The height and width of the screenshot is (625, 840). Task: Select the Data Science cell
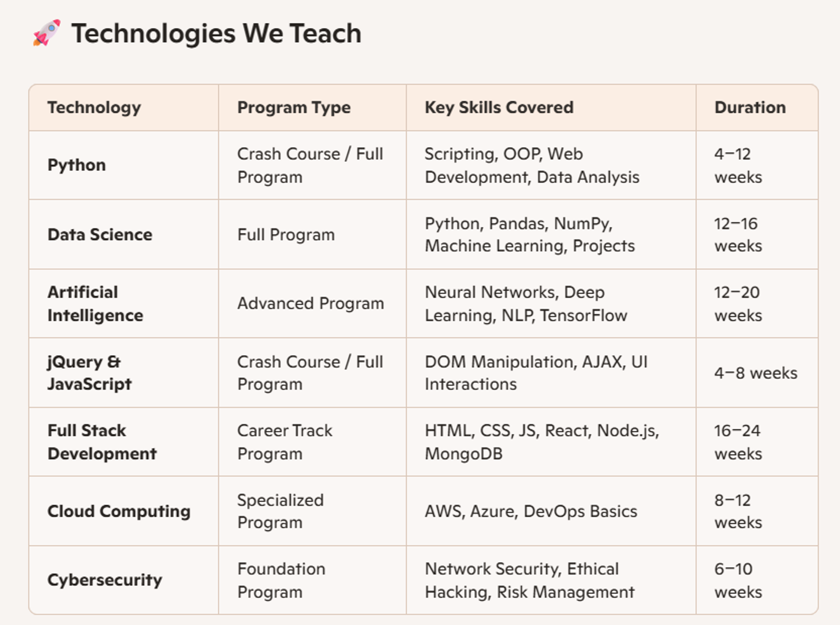[100, 235]
